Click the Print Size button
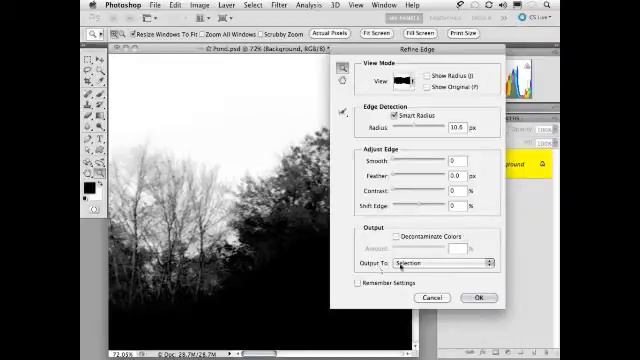This screenshot has height=360, width=640. [x=463, y=33]
